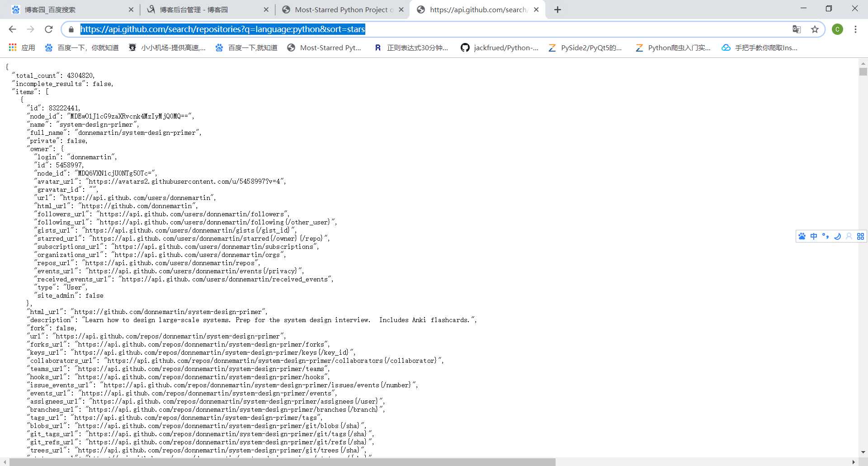Close the 博客后台管理 tab

click(x=266, y=10)
